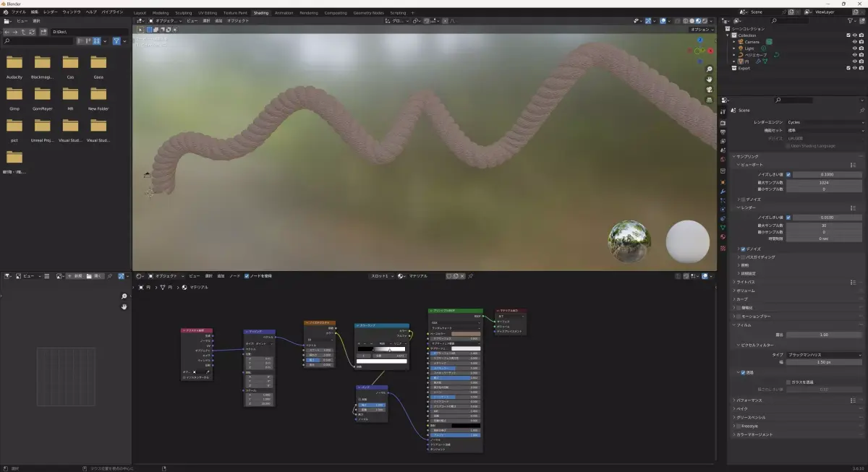The width and height of the screenshot is (868, 472).
Task: Enable Freestyle checkbox
Action: [x=739, y=426]
